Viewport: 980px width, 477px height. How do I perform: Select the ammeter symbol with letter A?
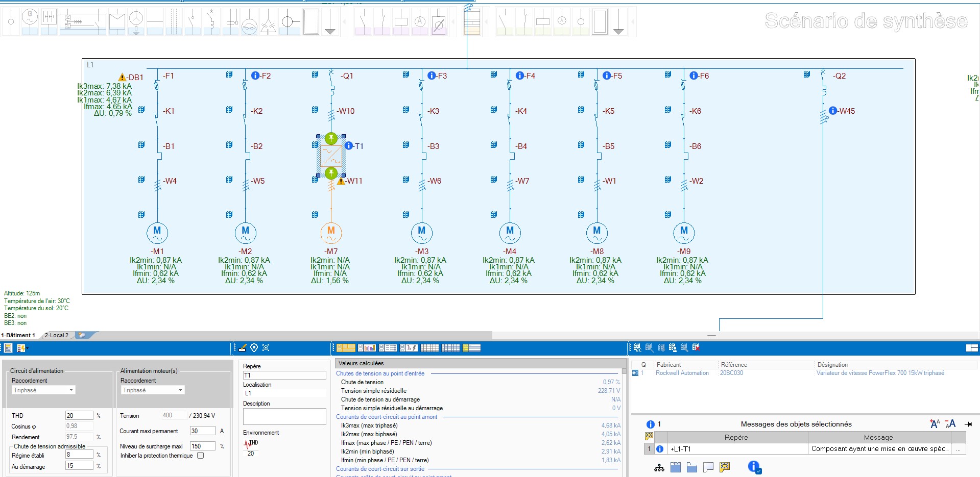[420, 21]
